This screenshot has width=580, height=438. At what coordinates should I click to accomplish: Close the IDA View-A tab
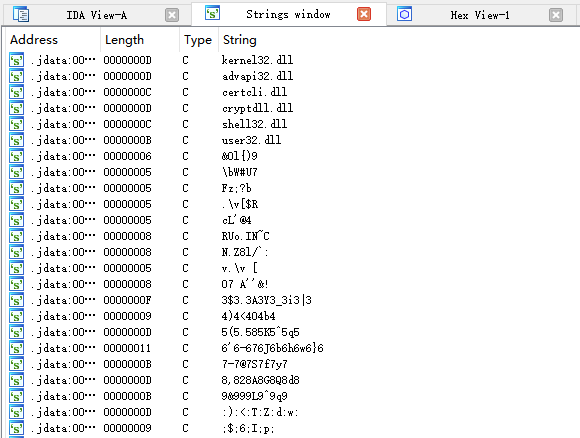tap(172, 15)
